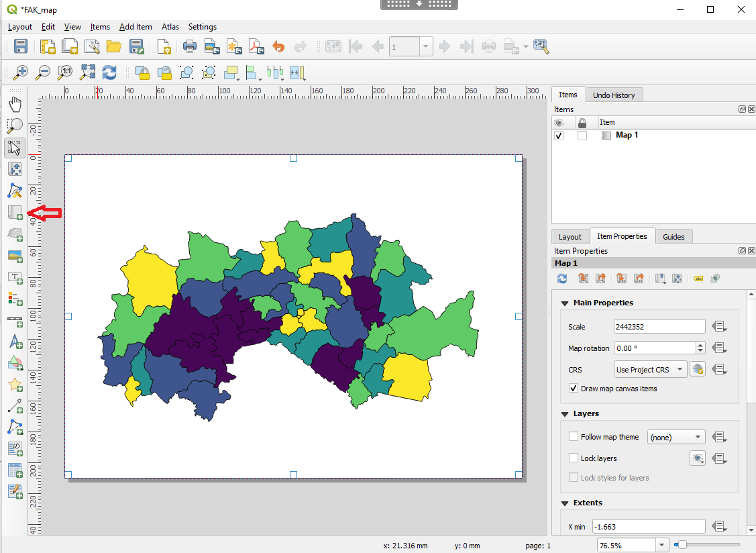756x553 pixels.
Task: Adjust the zoom slider in status bar
Action: point(681,545)
